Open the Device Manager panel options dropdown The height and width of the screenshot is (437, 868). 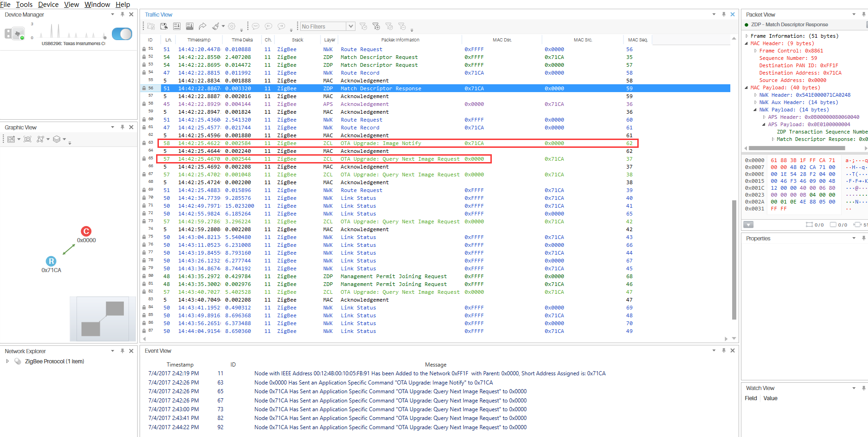tap(112, 14)
